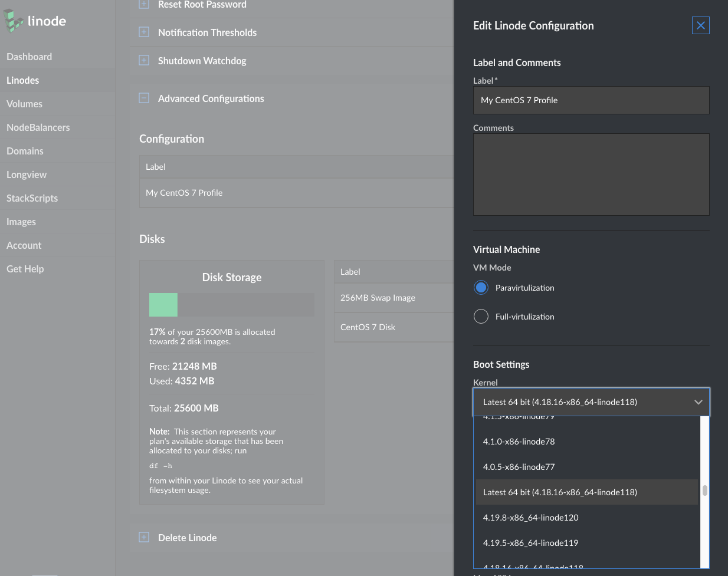The width and height of the screenshot is (728, 576).
Task: Choose kernel 4.19.5-x86_64-linode119
Action: pyautogui.click(x=587, y=543)
